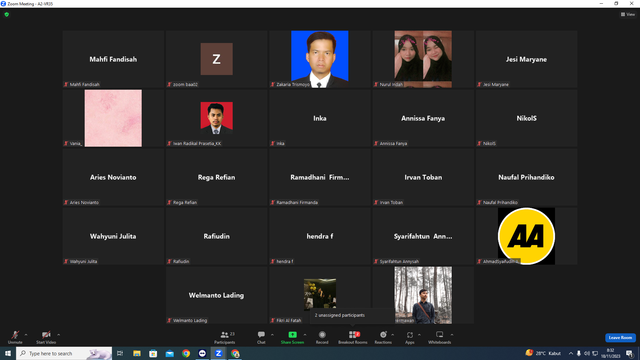Viewport: 640px width, 360px height.
Task: Open the Chat panel
Action: point(261,337)
